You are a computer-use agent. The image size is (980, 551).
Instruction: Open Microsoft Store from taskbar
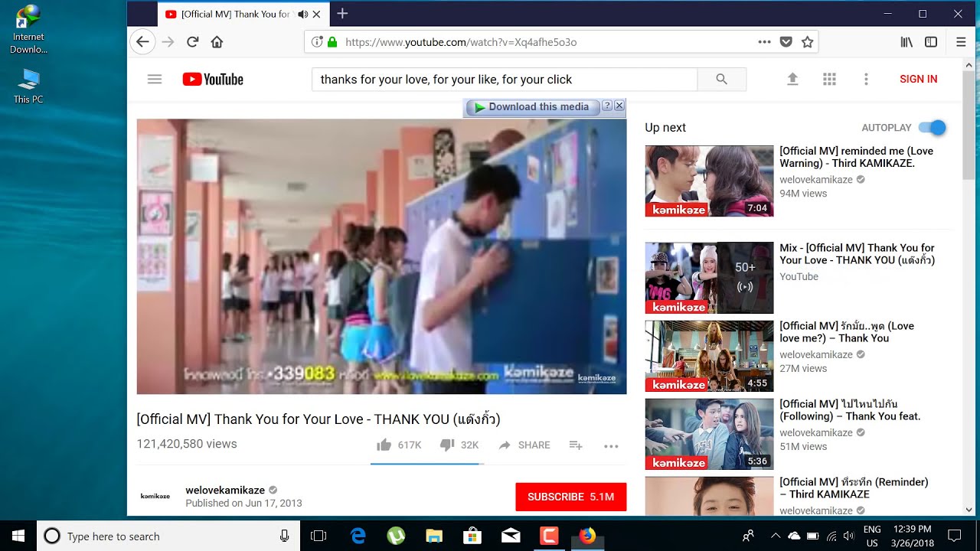[x=472, y=536]
